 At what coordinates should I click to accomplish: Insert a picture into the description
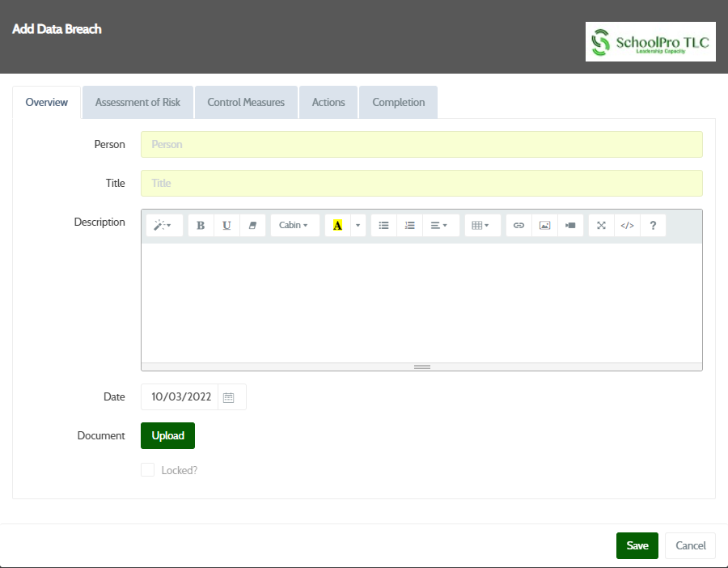[544, 226]
